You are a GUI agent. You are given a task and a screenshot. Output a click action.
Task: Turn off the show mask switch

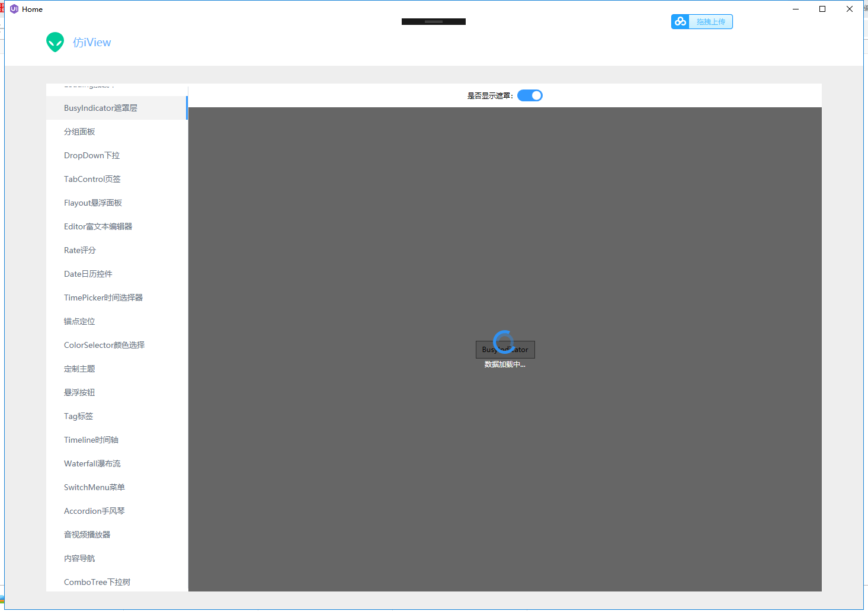pyautogui.click(x=530, y=95)
